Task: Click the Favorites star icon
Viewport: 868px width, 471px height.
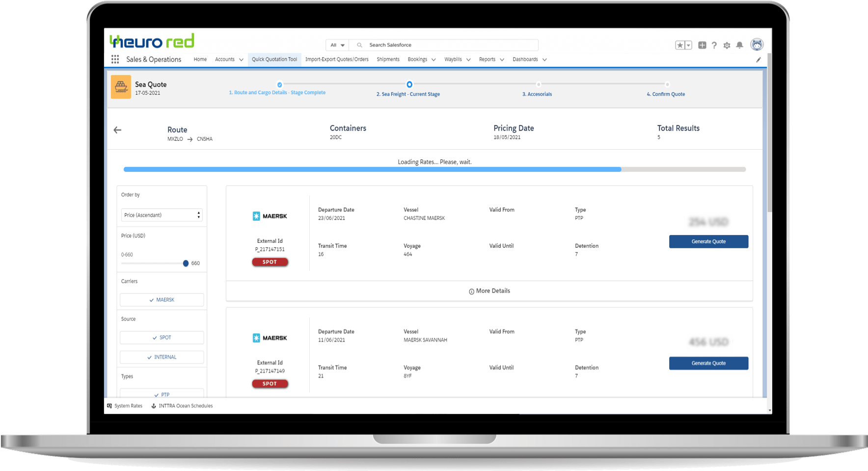Action: tap(680, 45)
